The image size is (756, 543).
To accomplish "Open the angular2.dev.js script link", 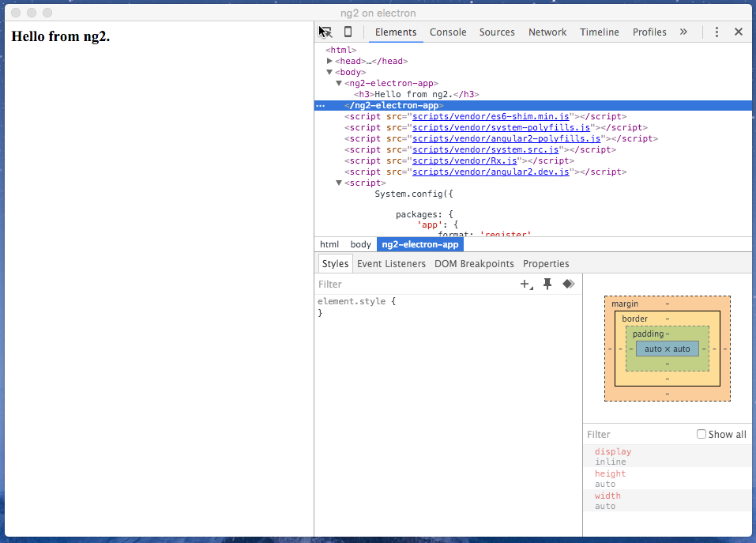I will click(x=491, y=172).
